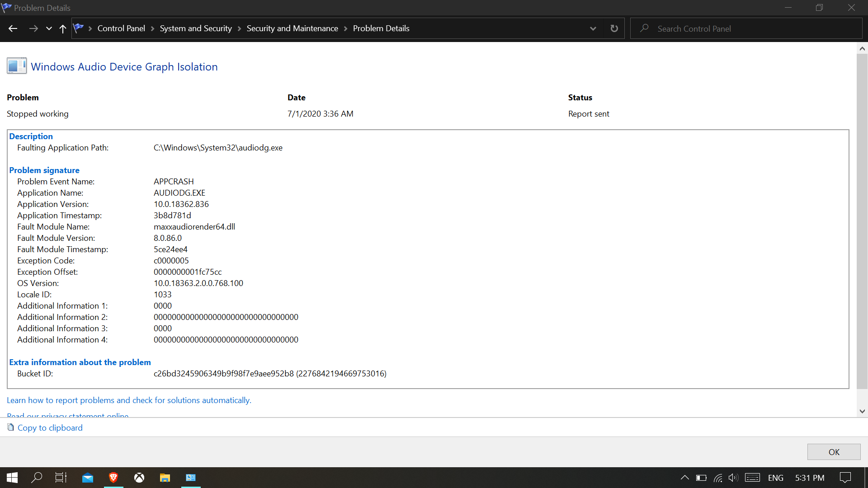Select Problem Details breadcrumb
Image resolution: width=868 pixels, height=488 pixels.
click(x=381, y=28)
